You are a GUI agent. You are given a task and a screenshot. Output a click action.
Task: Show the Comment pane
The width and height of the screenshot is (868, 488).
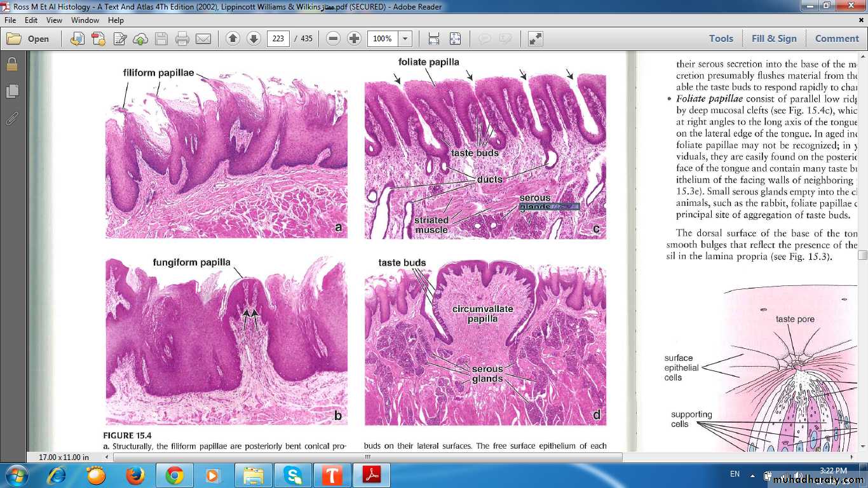[x=836, y=39]
